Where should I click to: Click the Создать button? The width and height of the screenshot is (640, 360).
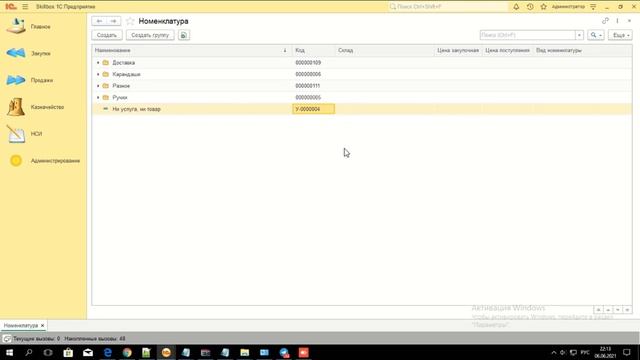[x=107, y=35]
